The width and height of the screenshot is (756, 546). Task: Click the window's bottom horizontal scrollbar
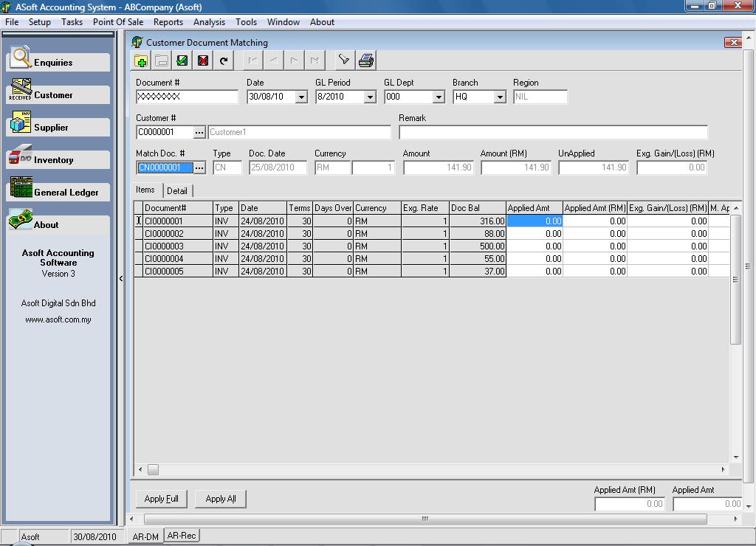[425, 519]
